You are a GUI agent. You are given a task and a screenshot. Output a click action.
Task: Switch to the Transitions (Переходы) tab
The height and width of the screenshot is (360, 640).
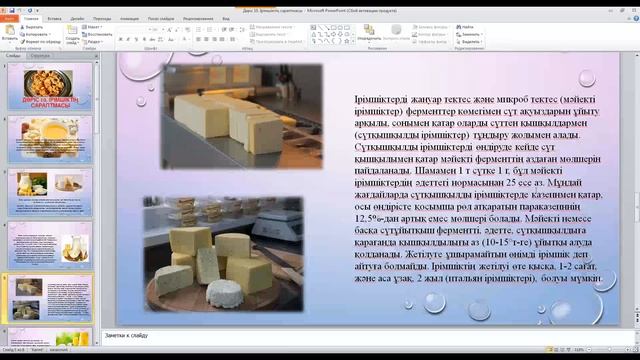pyautogui.click(x=102, y=19)
